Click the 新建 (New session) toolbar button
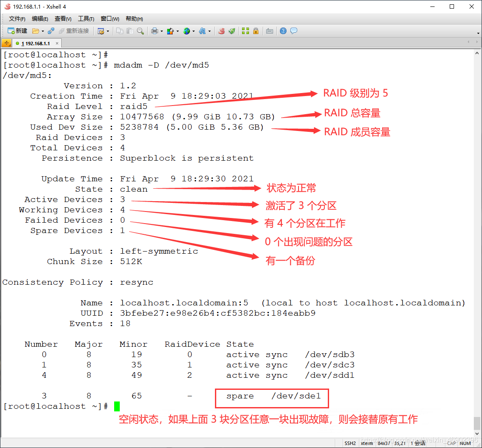 [x=17, y=31]
